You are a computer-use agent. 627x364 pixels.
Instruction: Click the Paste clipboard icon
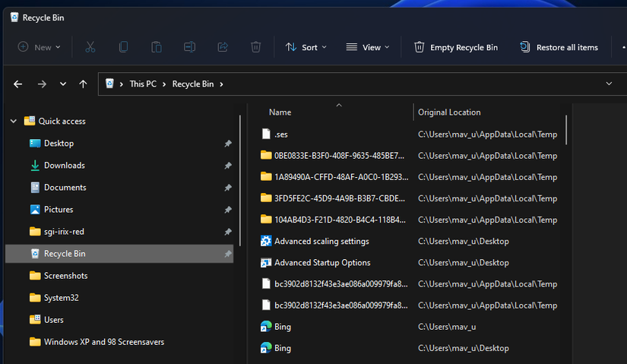tap(157, 47)
